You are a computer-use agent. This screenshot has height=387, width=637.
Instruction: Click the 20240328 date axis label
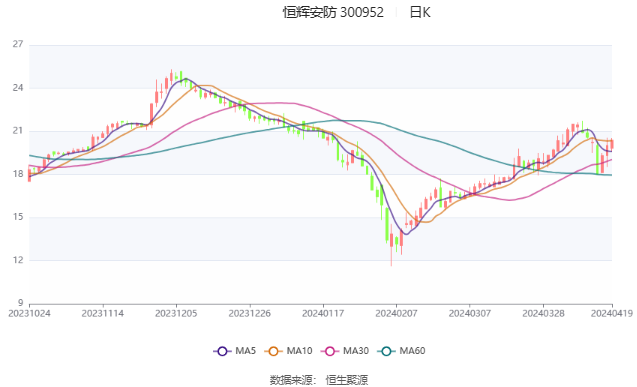click(543, 313)
